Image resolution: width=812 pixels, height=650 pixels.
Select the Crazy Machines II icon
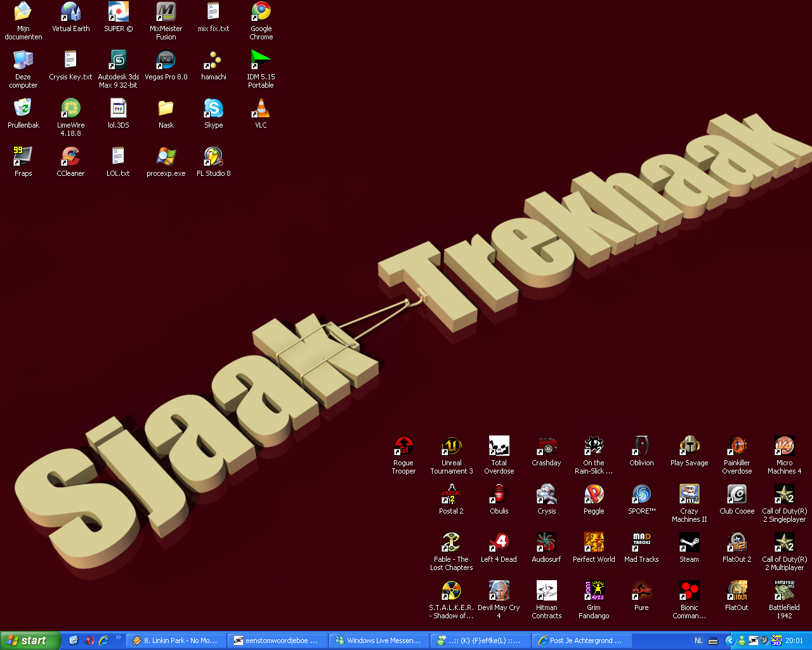[x=690, y=494]
